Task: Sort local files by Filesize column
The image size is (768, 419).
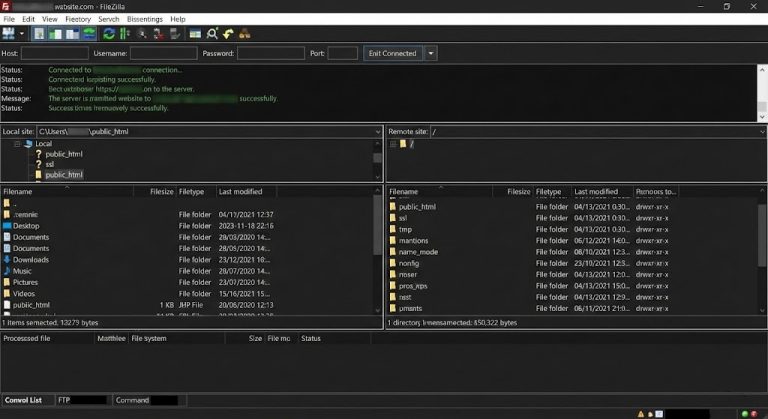Action: [155, 192]
